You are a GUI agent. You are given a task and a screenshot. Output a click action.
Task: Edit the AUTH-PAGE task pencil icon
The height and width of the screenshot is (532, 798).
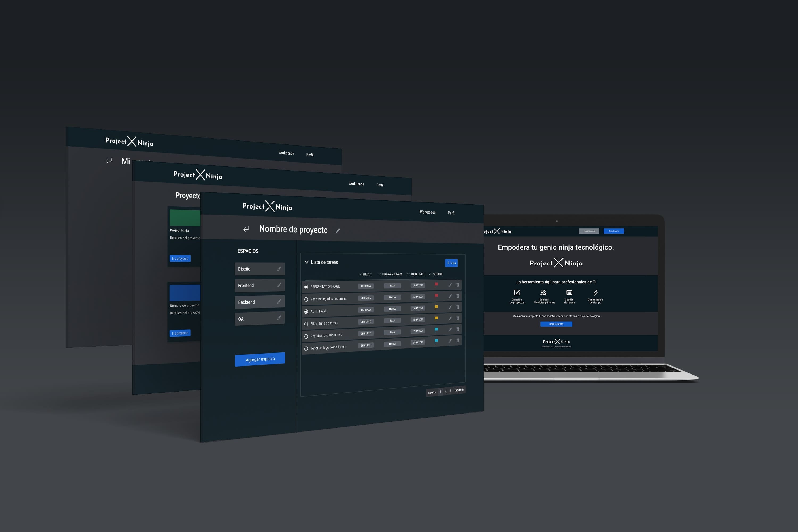[450, 307]
